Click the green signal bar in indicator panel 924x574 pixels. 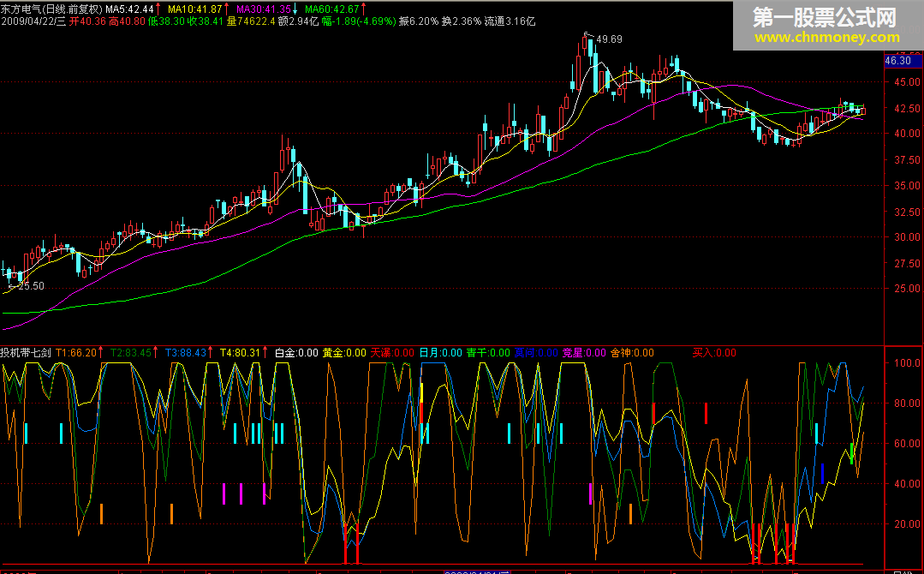tap(851, 453)
